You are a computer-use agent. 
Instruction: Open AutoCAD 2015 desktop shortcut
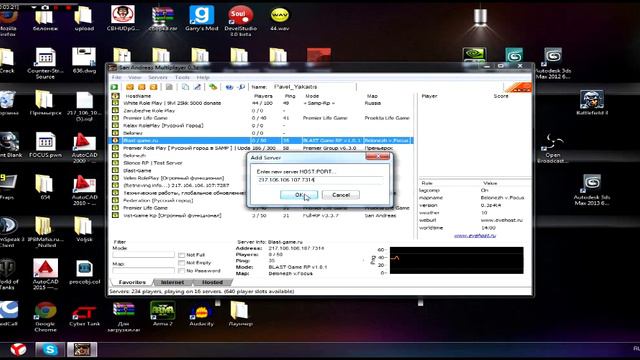click(x=45, y=274)
